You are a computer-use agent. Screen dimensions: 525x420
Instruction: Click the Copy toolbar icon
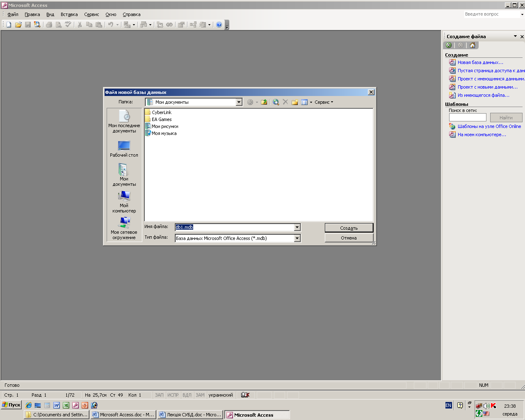[89, 25]
